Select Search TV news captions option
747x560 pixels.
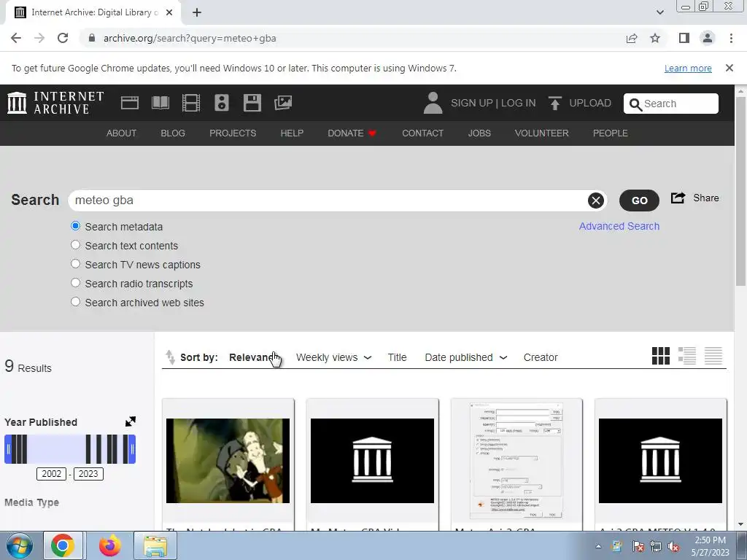coord(75,264)
